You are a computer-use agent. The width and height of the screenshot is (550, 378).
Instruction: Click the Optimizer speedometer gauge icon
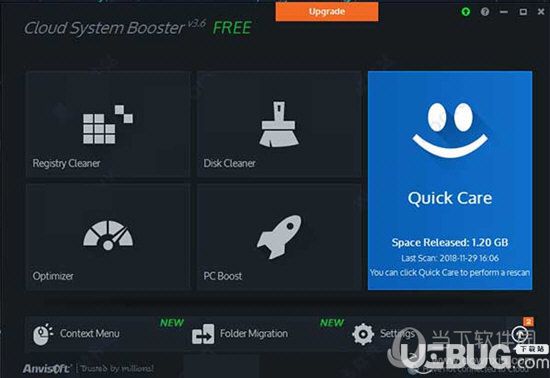[x=108, y=235]
